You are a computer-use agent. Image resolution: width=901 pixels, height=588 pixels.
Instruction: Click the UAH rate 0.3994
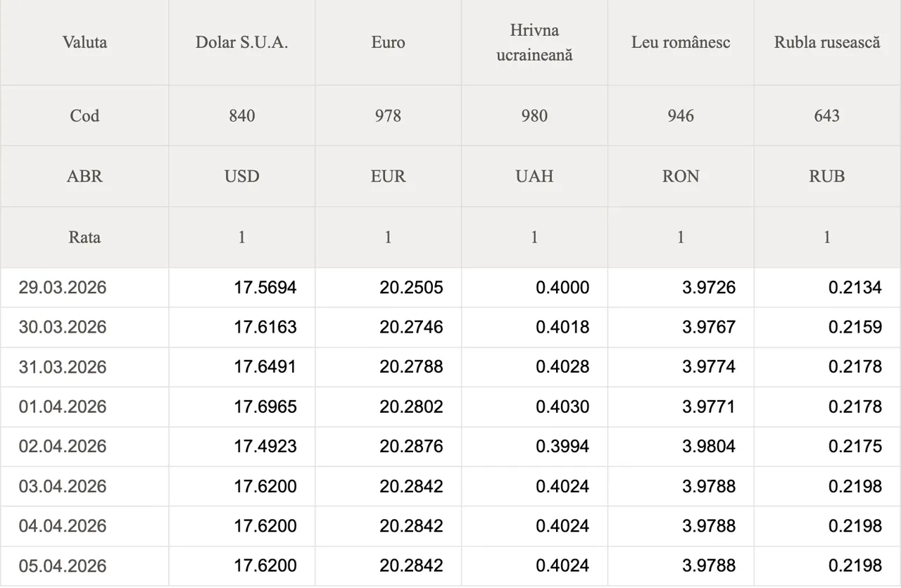coord(562,447)
